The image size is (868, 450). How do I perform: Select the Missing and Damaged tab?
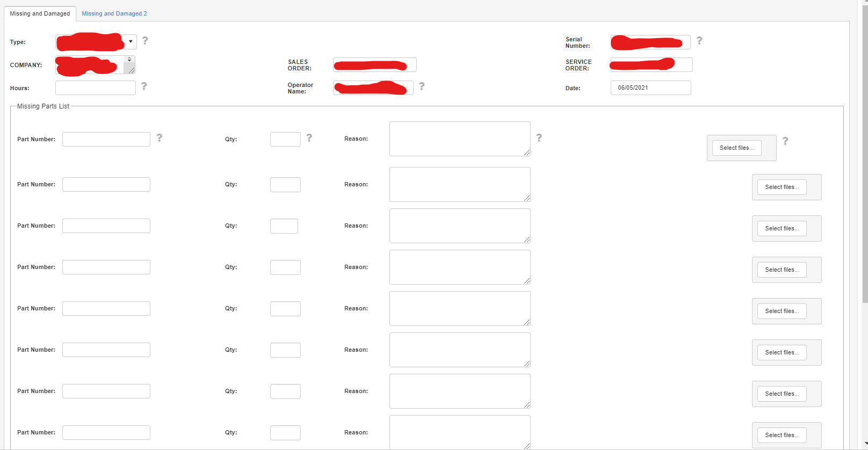40,13
